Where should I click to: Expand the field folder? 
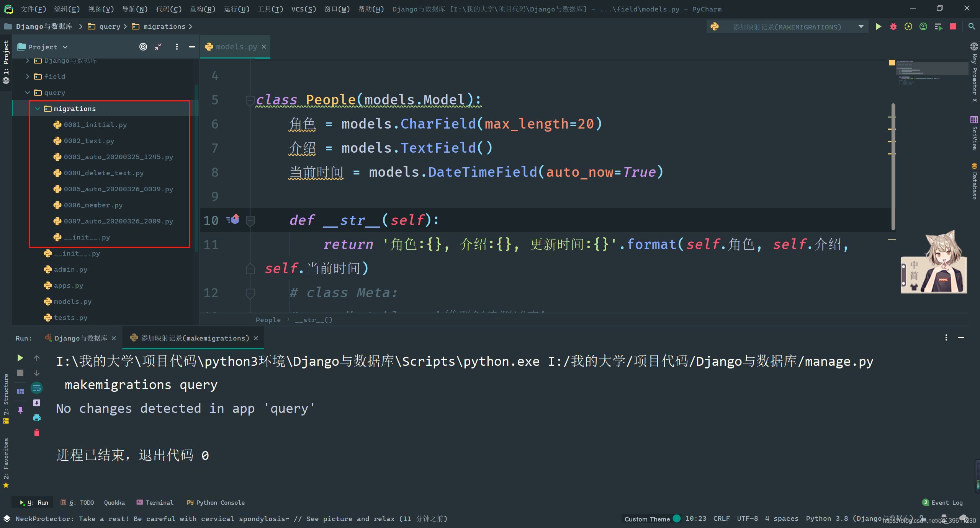tap(28, 77)
